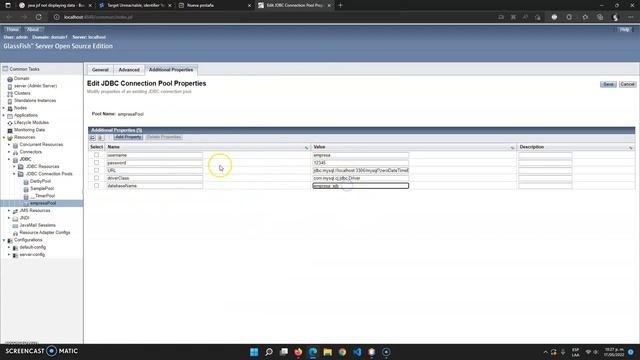This screenshot has height=360, width=640.
Task: Click the JavaMail Sessions icon
Action: click(15, 225)
